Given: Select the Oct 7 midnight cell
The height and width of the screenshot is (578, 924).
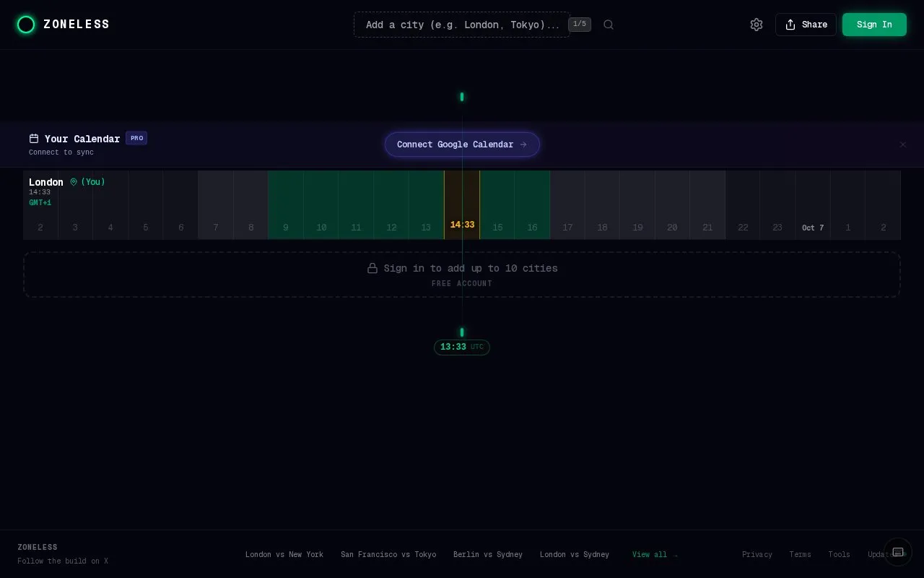Looking at the screenshot, I should 813,205.
